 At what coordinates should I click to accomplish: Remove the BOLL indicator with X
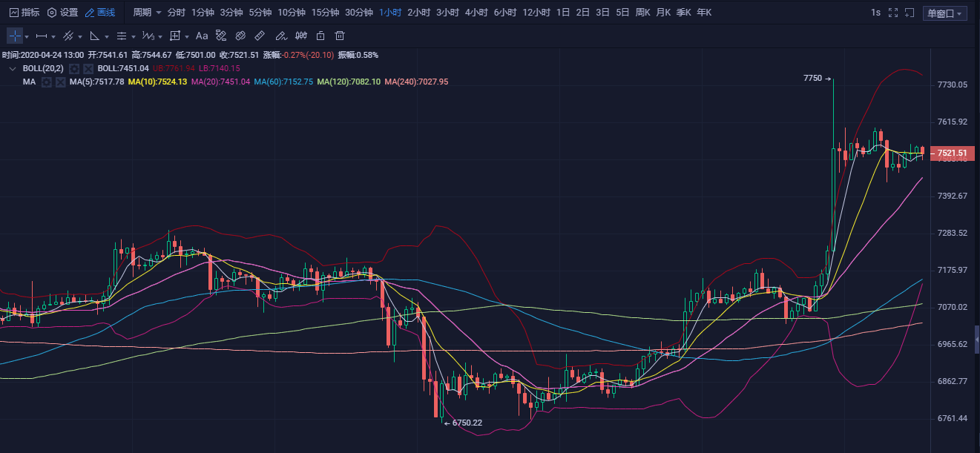[x=88, y=68]
